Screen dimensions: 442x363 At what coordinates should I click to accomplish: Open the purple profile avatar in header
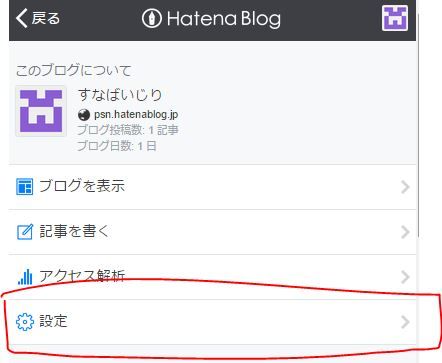(x=395, y=18)
